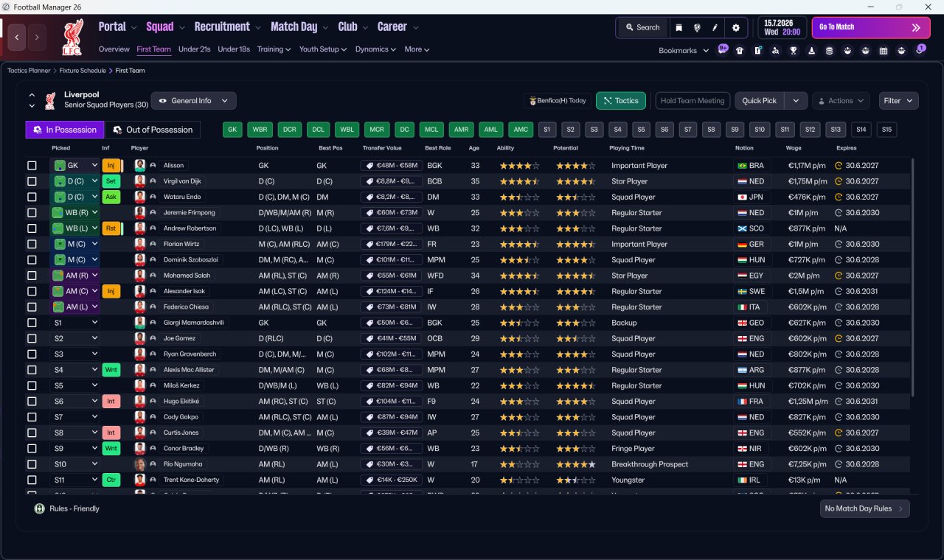This screenshot has width=944, height=560.
Task: Tick the checkbox for Mohamed Salah
Action: (32, 276)
